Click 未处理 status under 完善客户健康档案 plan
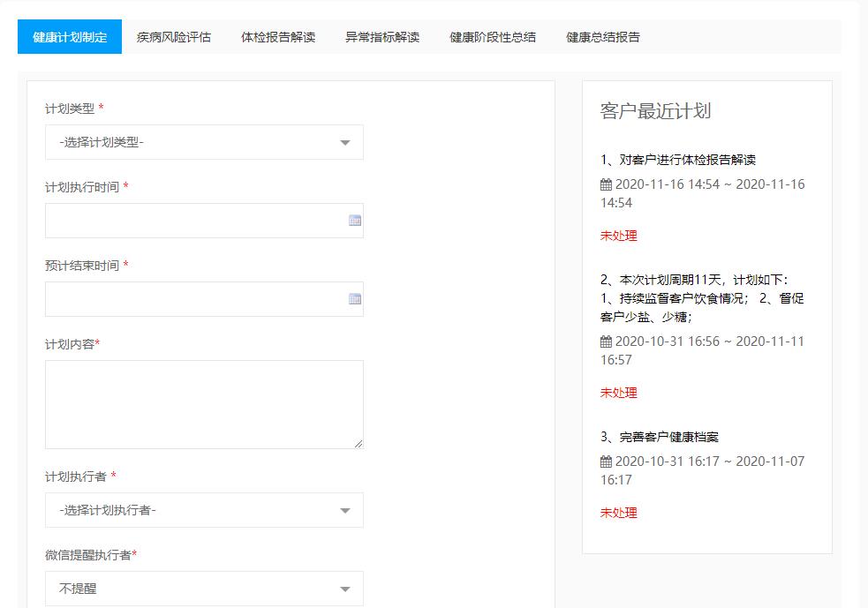Image resolution: width=868 pixels, height=608 pixels. pos(619,513)
